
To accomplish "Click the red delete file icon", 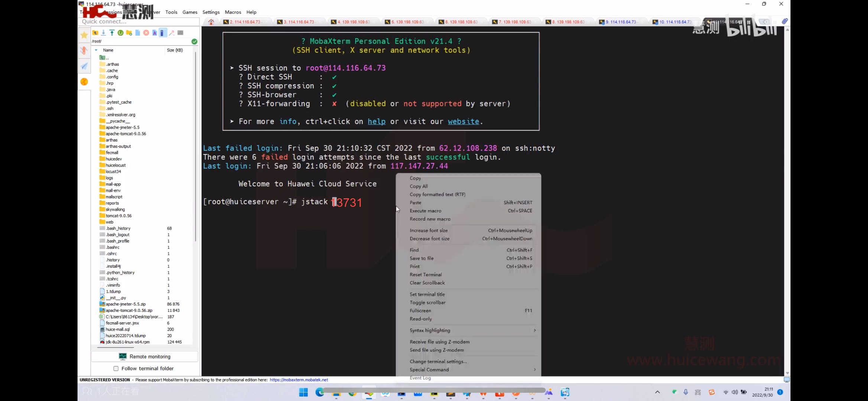I will tap(146, 33).
